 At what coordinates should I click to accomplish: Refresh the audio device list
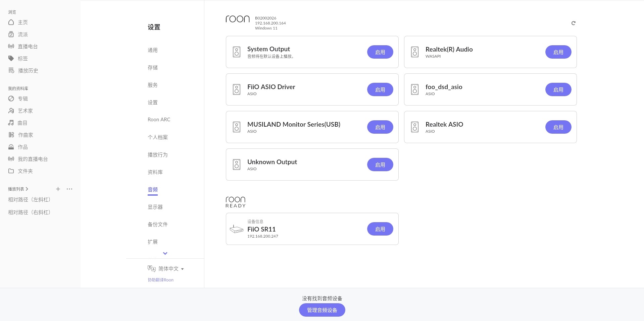tap(574, 23)
